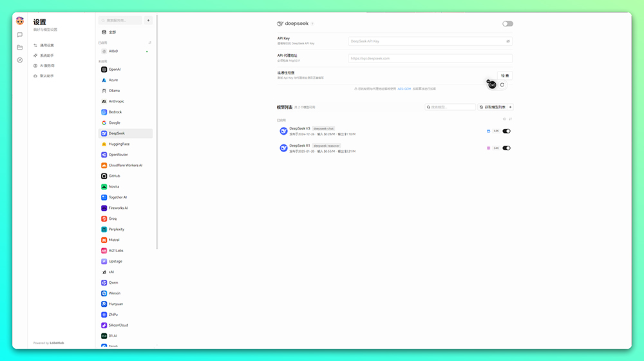
Task: Open the Qwen provider
Action: (x=126, y=283)
